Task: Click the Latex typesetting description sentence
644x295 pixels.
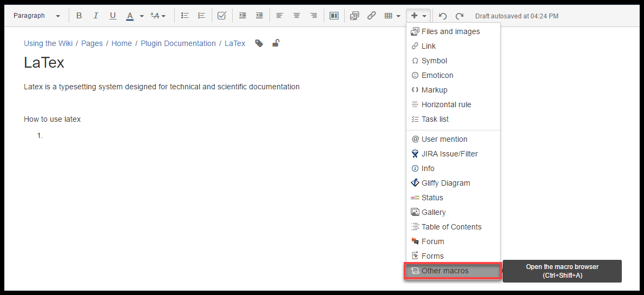Action: (x=161, y=87)
